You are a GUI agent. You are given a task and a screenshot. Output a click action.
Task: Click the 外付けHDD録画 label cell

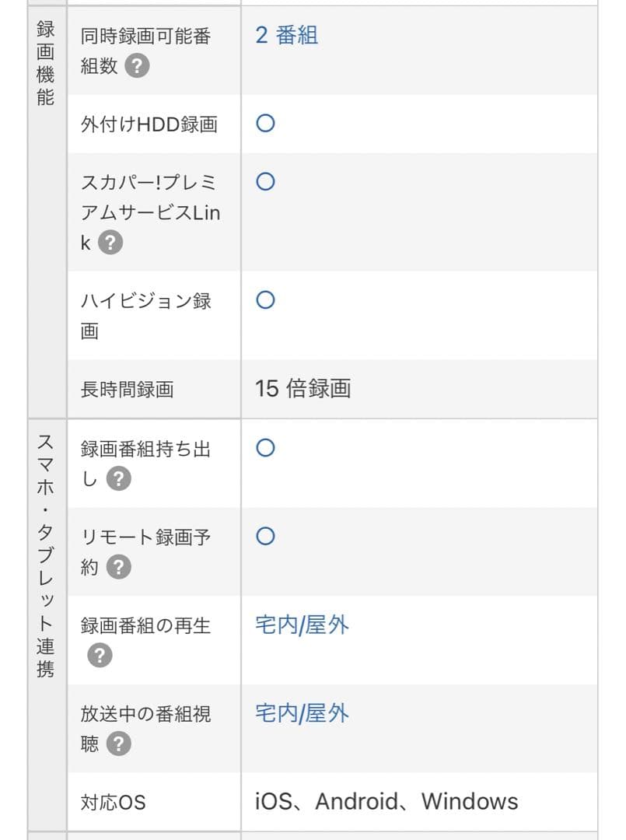[149, 124]
